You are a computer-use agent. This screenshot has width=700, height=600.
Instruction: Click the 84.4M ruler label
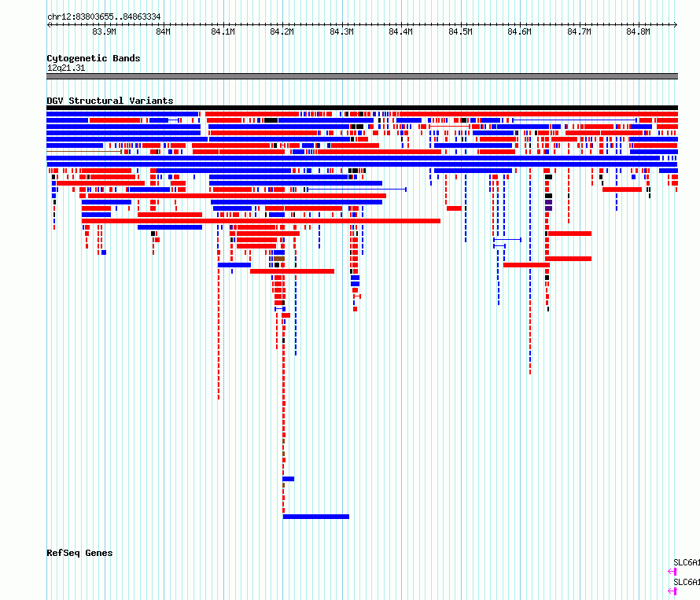click(401, 31)
